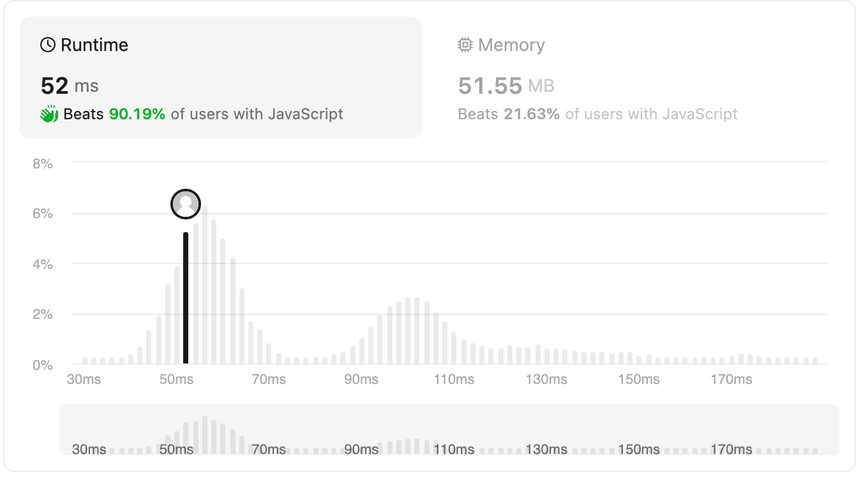Click the green clapping hands icon
The width and height of the screenshot is (868, 477).
pos(49,114)
